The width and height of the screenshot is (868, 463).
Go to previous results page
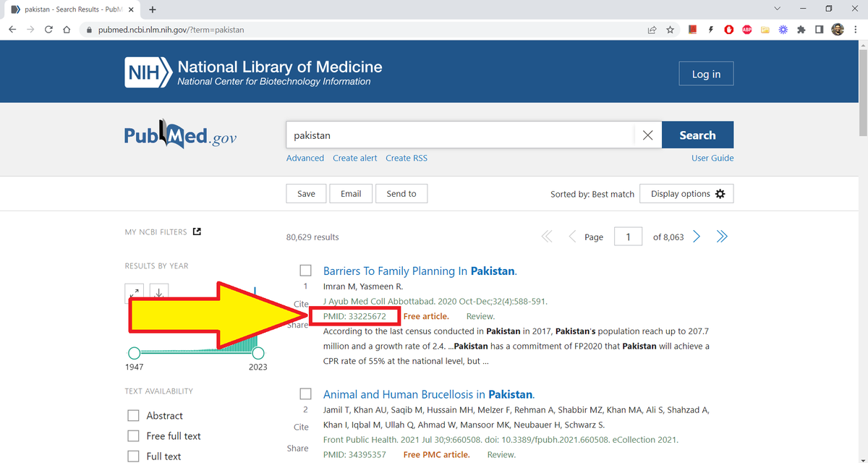(572, 237)
